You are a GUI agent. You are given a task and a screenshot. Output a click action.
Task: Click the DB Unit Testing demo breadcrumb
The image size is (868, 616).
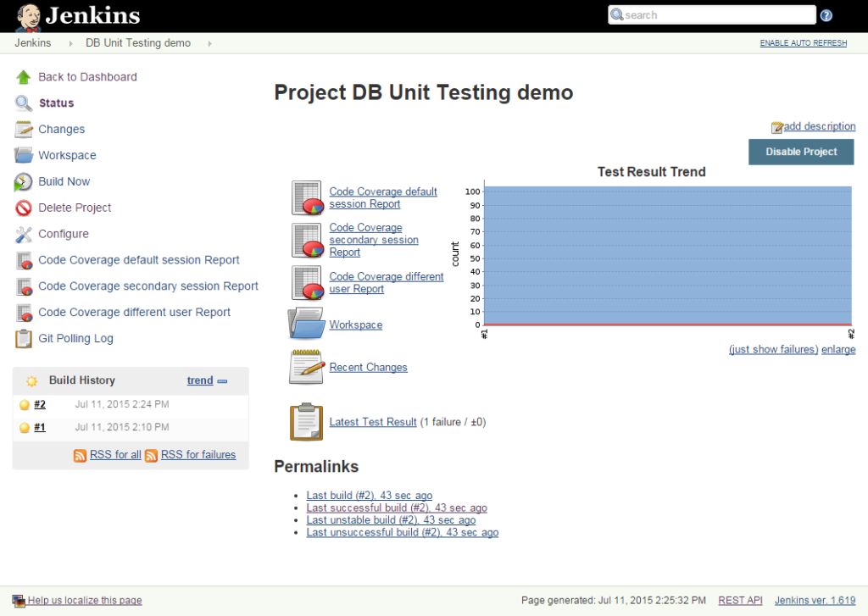pyautogui.click(x=138, y=43)
